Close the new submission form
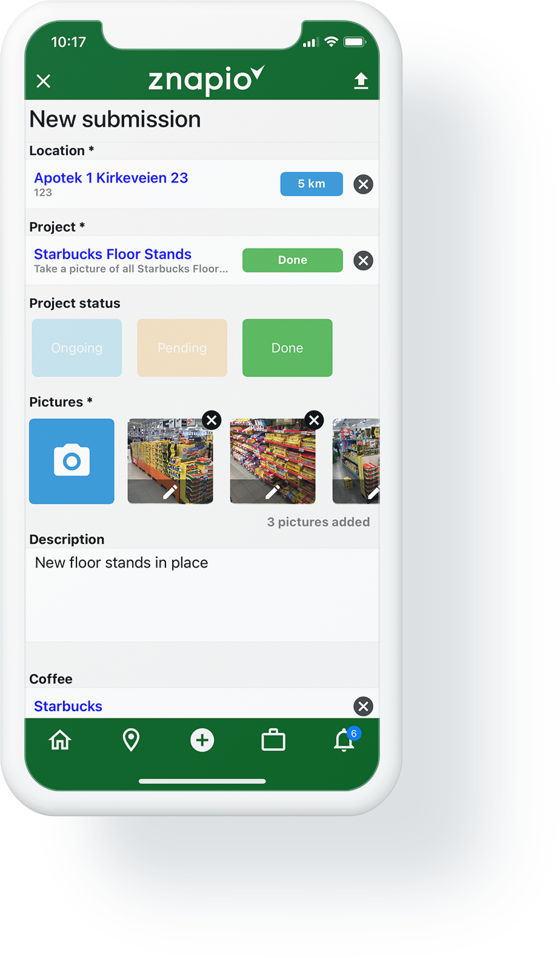This screenshot has height=958, width=560. point(43,81)
